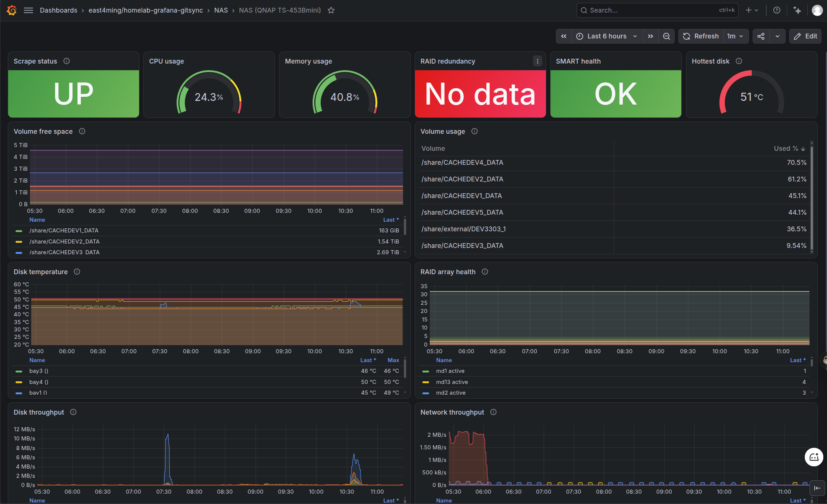Click the Refresh button
This screenshot has width=827, height=504.
click(x=701, y=36)
